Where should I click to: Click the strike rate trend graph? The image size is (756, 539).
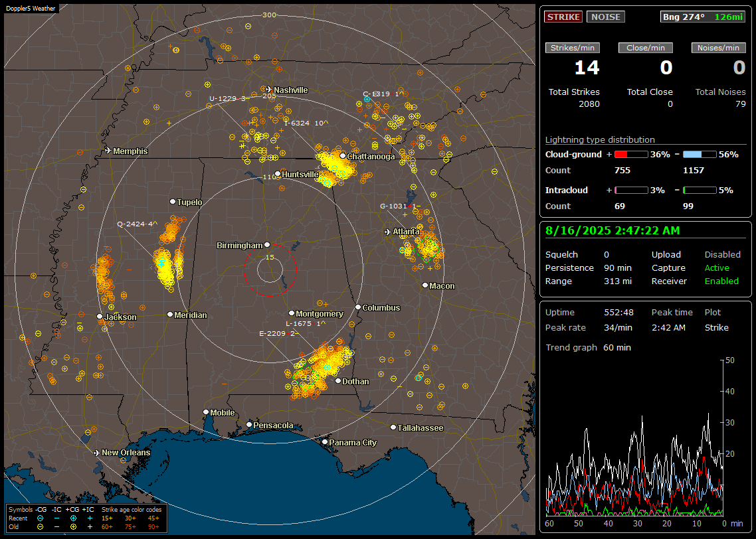click(x=634, y=437)
